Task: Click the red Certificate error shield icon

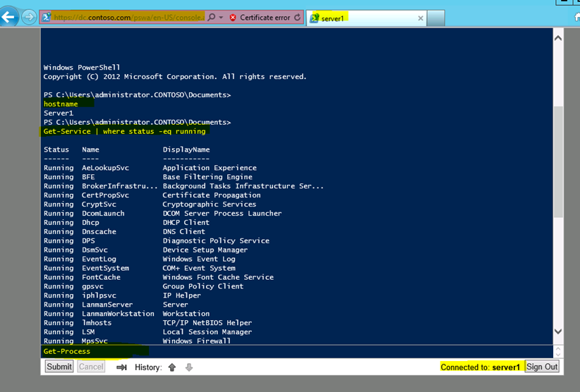Action: pyautogui.click(x=233, y=18)
